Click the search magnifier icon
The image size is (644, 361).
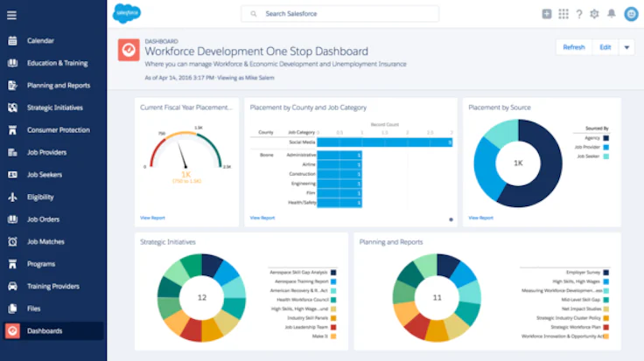coord(254,14)
